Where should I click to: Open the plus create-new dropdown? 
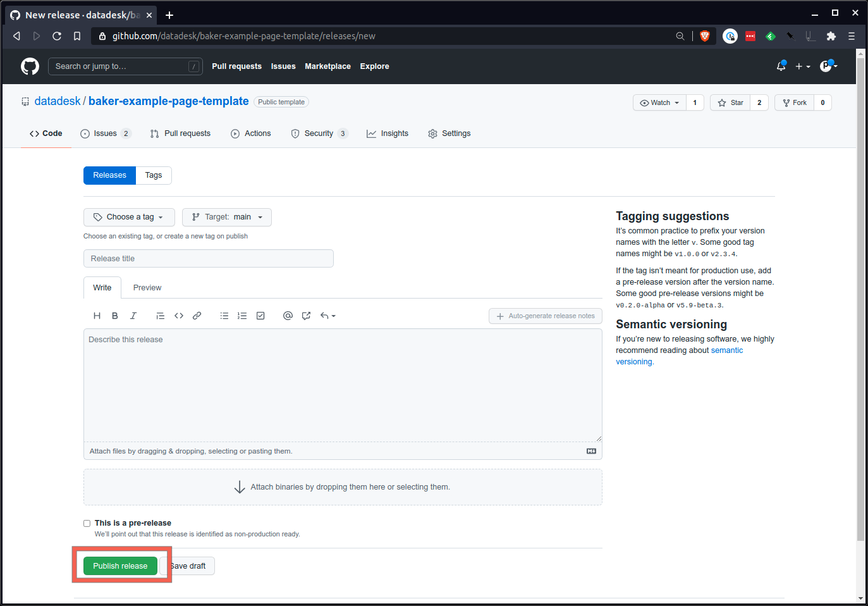click(x=802, y=66)
